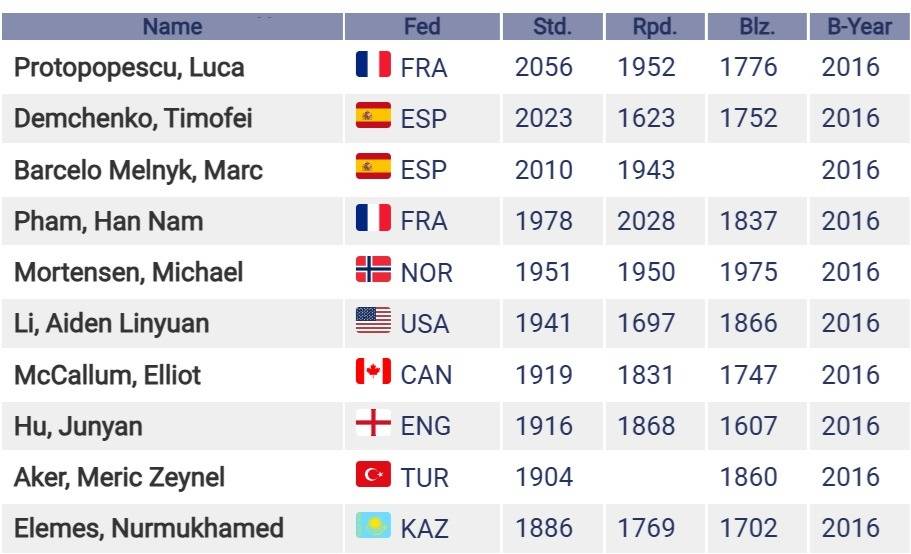
Task: Sort by the Rpd. column header
Action: coord(655,27)
